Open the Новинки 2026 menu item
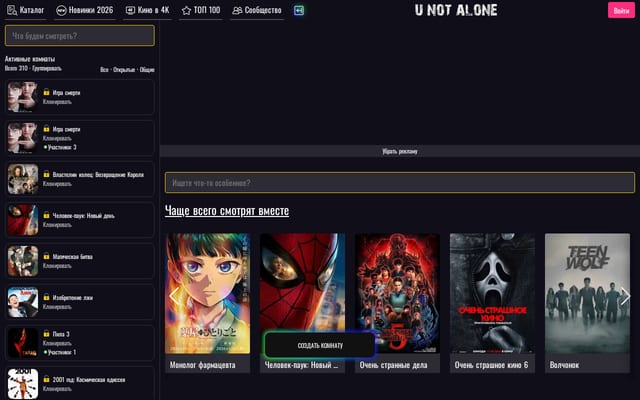The width and height of the screenshot is (640, 400). click(x=85, y=11)
